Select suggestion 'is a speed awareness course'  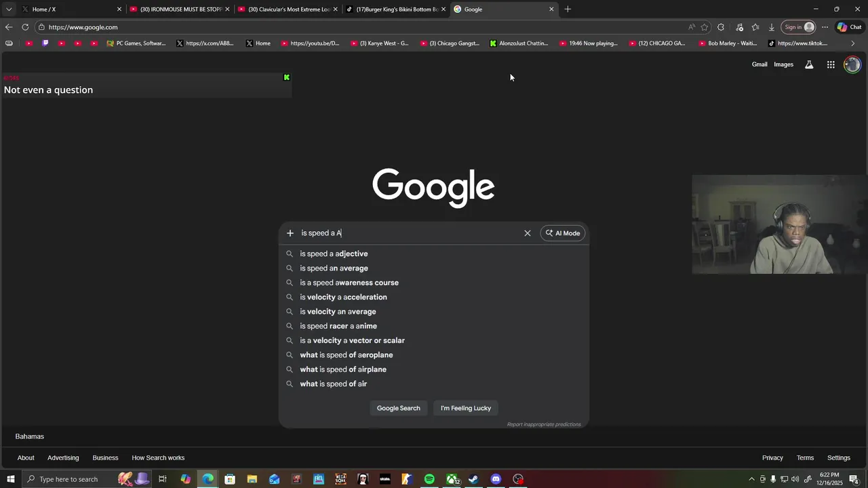pos(434,283)
